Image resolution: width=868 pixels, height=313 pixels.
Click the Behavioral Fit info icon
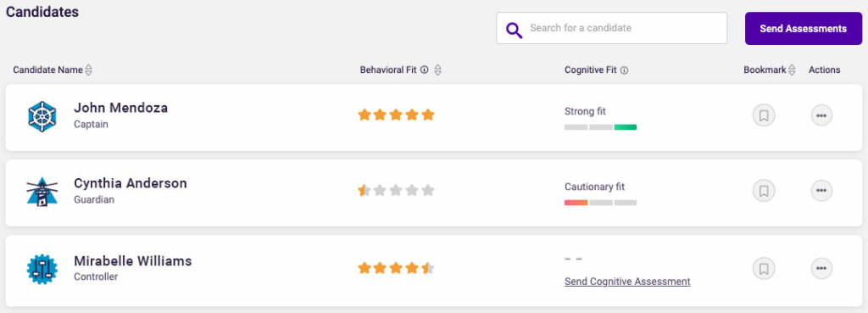425,70
